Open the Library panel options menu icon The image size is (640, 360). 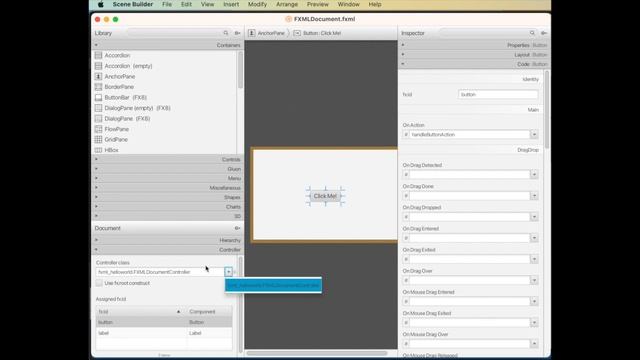(237, 33)
